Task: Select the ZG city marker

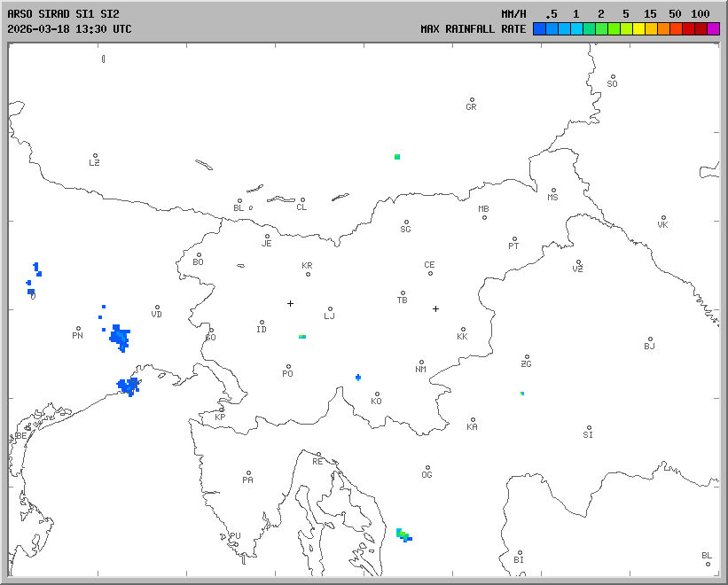Action: [x=527, y=357]
